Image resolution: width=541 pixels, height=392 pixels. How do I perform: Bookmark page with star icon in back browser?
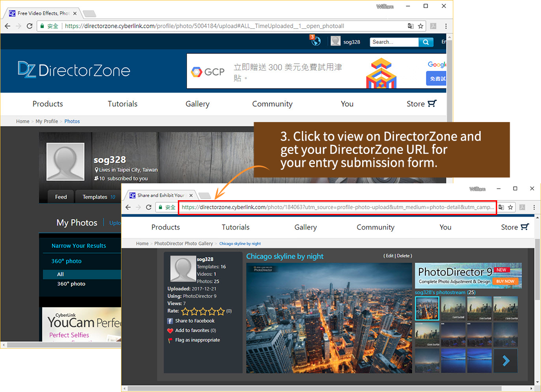click(x=421, y=26)
